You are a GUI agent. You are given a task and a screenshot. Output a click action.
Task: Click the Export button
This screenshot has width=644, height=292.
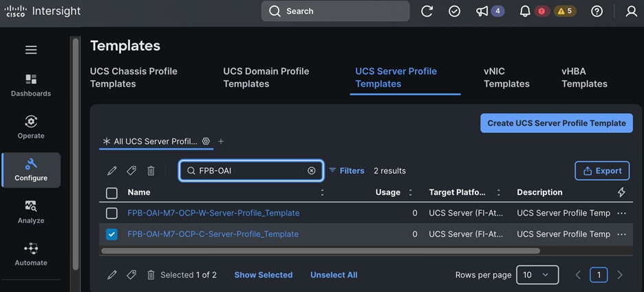602,171
